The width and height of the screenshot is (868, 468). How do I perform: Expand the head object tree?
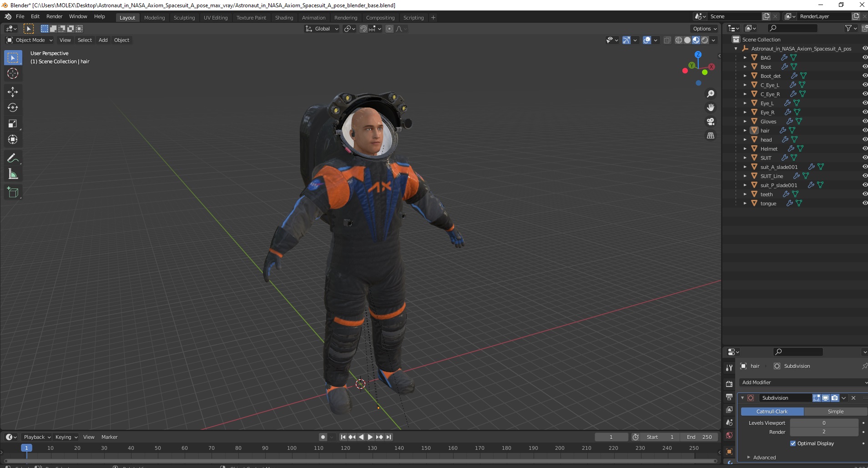coord(745,139)
